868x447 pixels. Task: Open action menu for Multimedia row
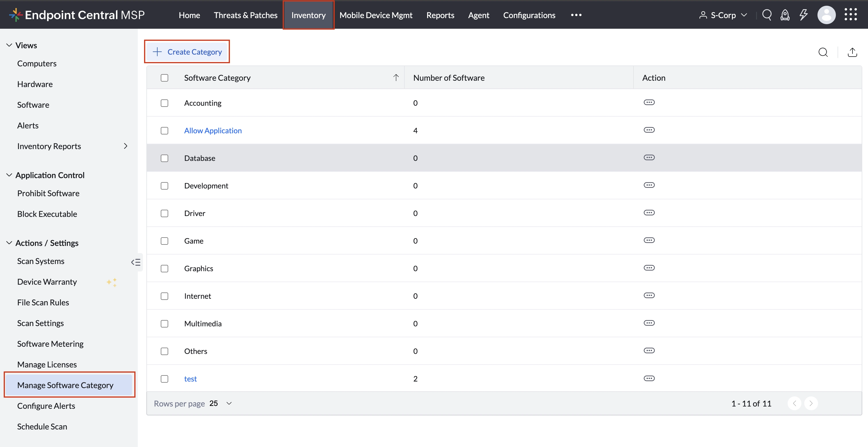(x=649, y=323)
